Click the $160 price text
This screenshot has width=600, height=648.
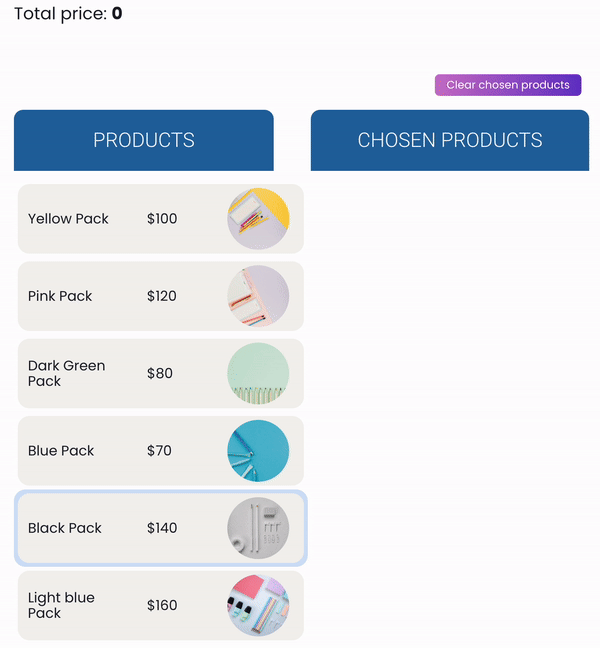click(162, 605)
